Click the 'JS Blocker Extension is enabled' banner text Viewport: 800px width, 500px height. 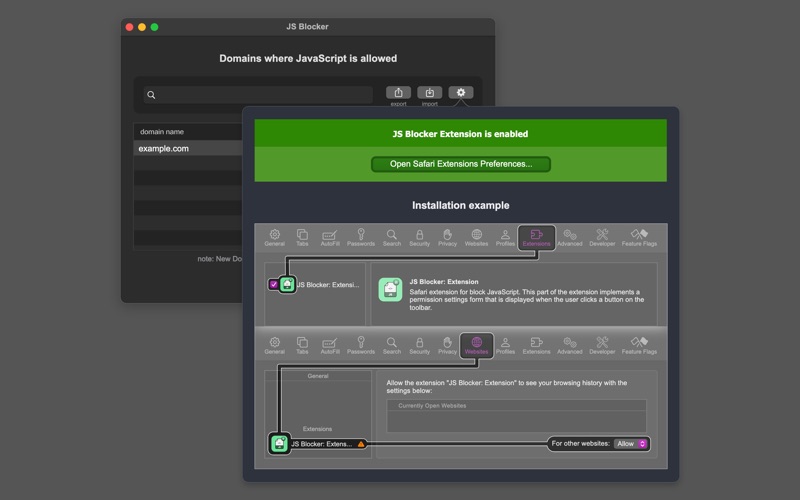(x=460, y=134)
